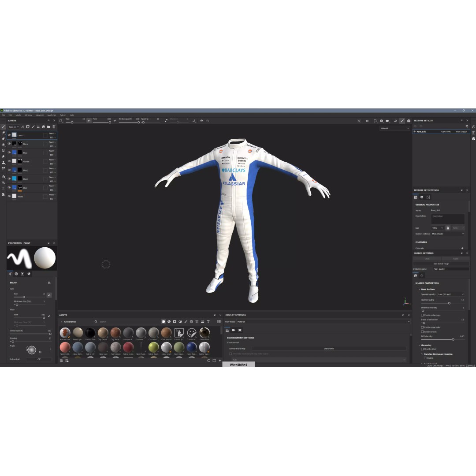Open Specular quality dropdown

(x=451, y=294)
